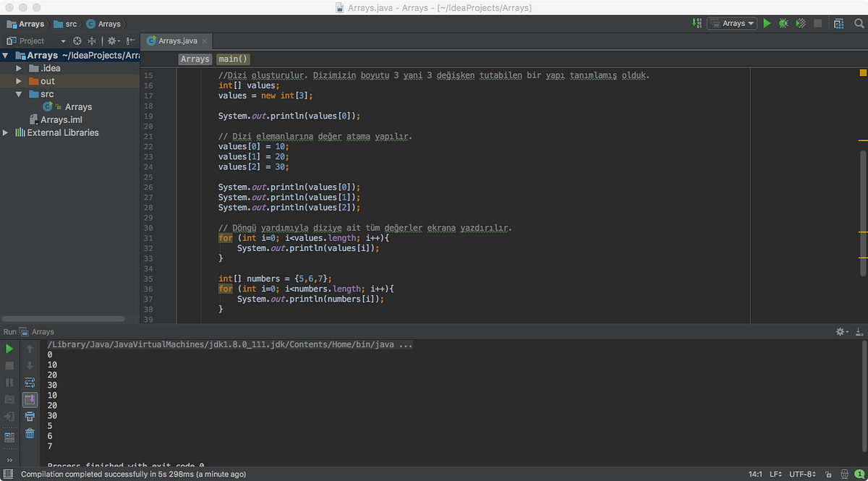This screenshot has width=868, height=481.
Task: Select the .idea folder row
Action: [69, 68]
